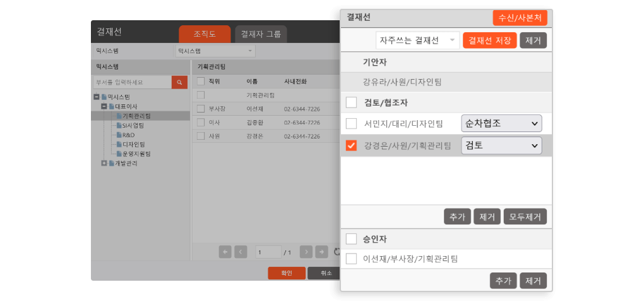Click the 확인 button
644x306 pixels.
click(x=287, y=273)
